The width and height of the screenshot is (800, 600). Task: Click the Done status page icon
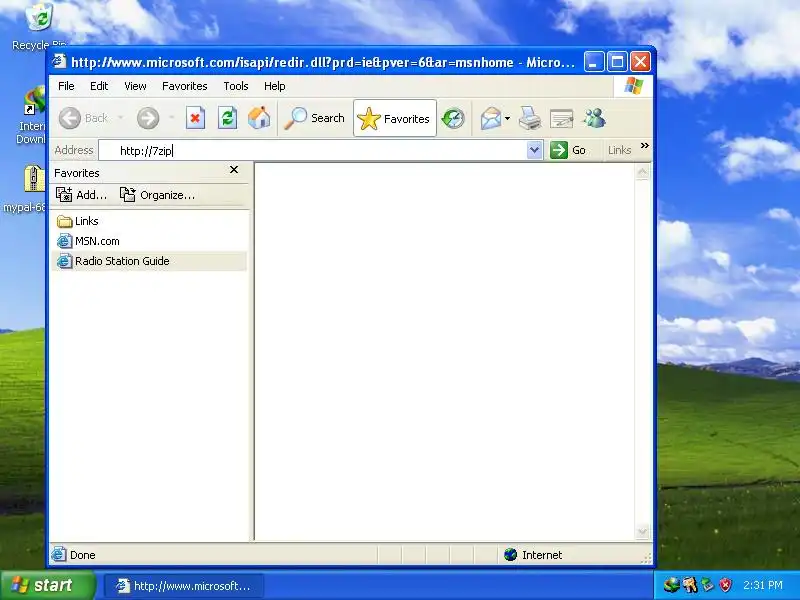[59, 554]
